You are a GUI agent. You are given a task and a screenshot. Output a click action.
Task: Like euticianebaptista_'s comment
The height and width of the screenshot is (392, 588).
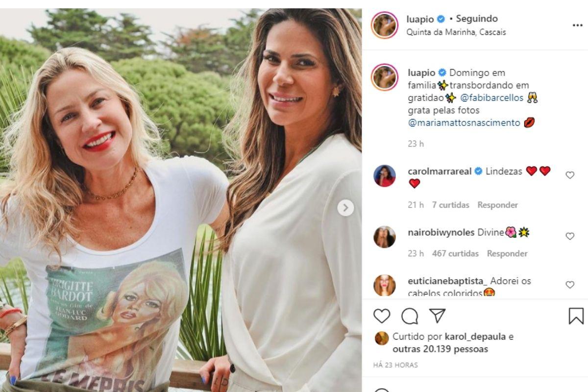pyautogui.click(x=570, y=285)
